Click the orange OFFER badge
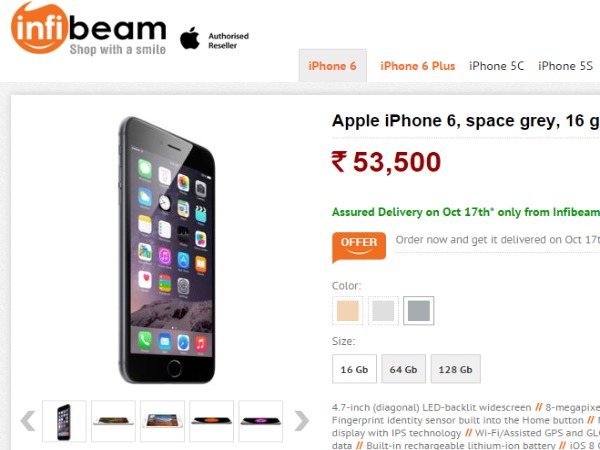 click(359, 247)
